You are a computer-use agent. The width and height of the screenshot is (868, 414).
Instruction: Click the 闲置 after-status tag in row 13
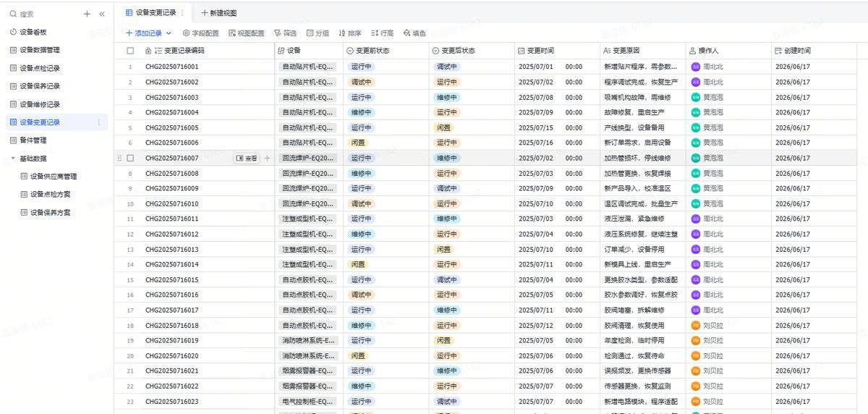(x=443, y=249)
